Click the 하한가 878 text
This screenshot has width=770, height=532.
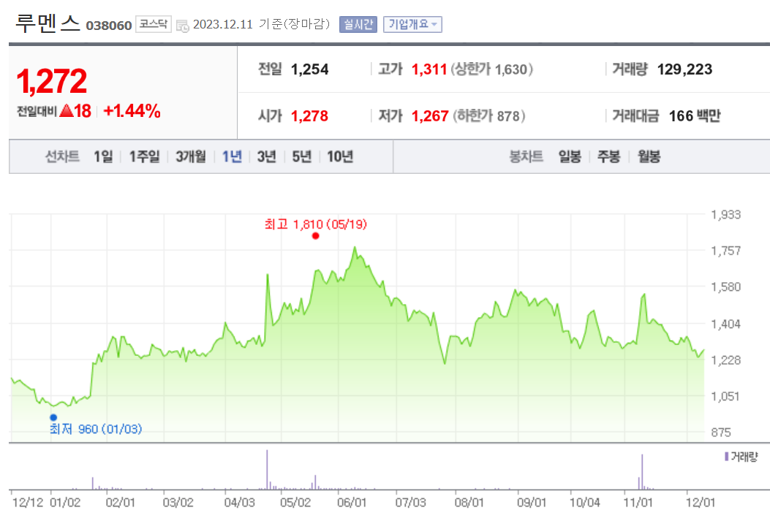tap(489, 115)
